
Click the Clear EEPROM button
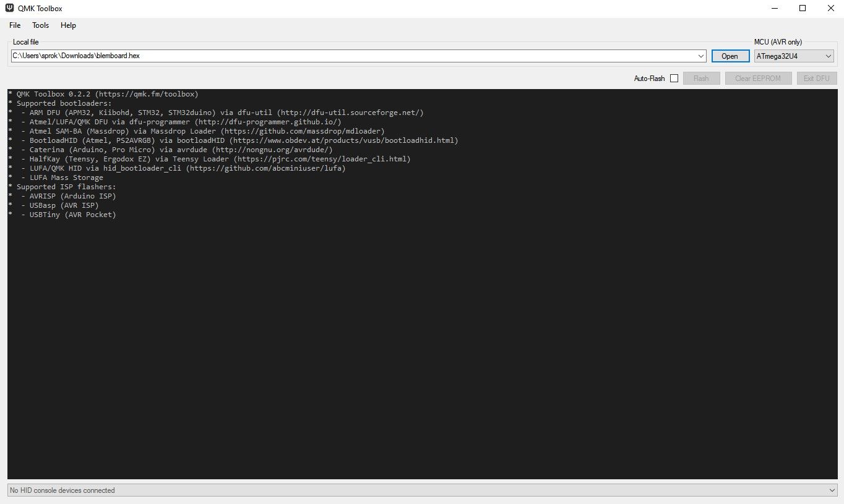(758, 78)
